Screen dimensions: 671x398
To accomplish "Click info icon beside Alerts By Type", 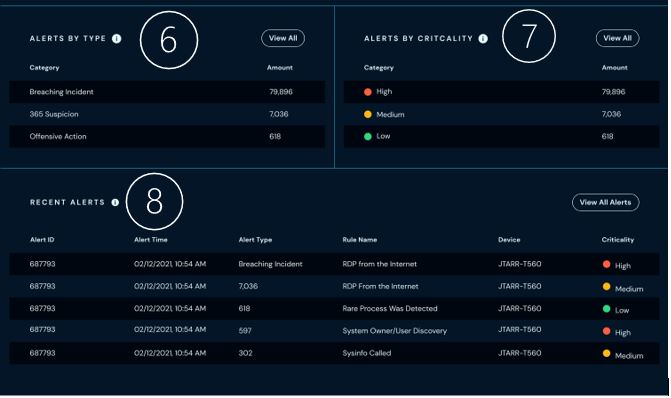I will [116, 39].
